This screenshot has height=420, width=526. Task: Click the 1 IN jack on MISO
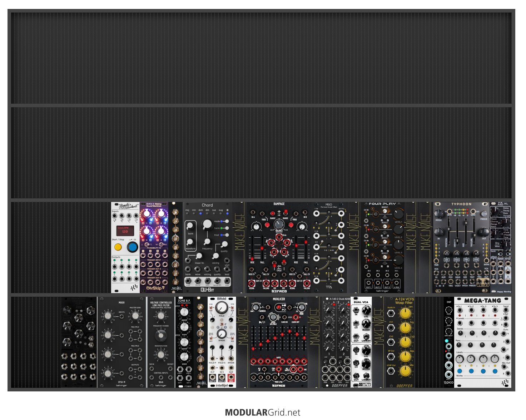pyautogui.click(x=316, y=213)
